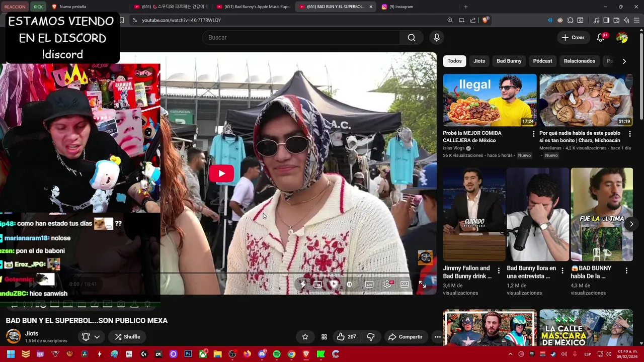Toggle the browser sidebar panel icon

click(x=606, y=20)
